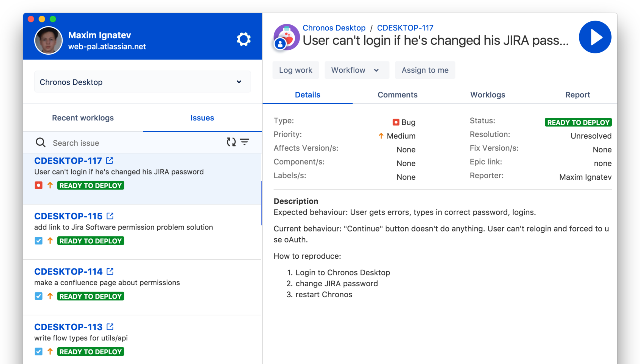Open CDESKTOP-114 external link icon

[110, 271]
